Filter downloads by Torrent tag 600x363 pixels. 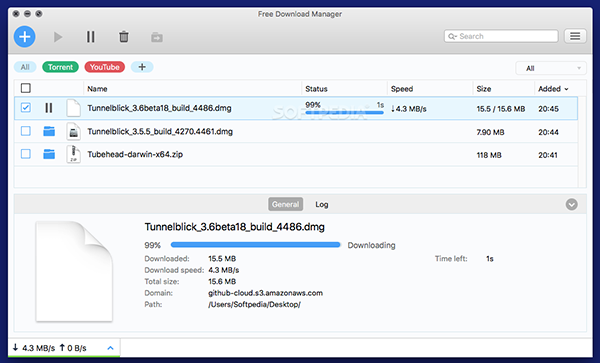[x=60, y=67]
